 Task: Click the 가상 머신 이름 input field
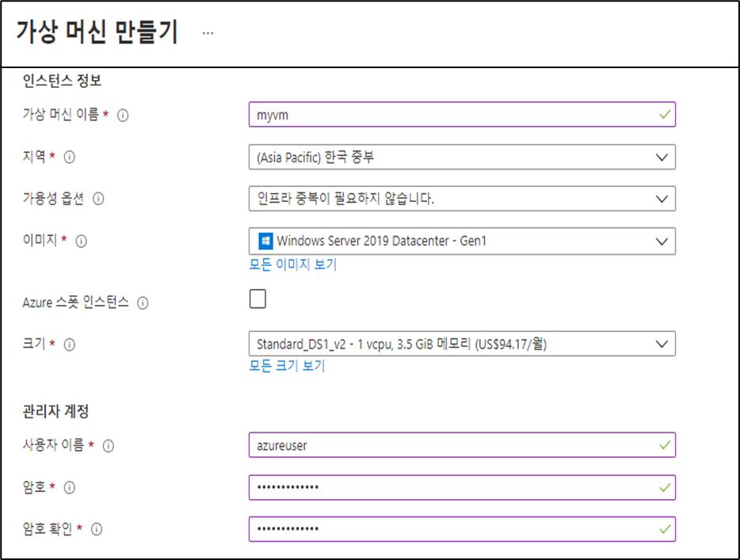pyautogui.click(x=462, y=114)
